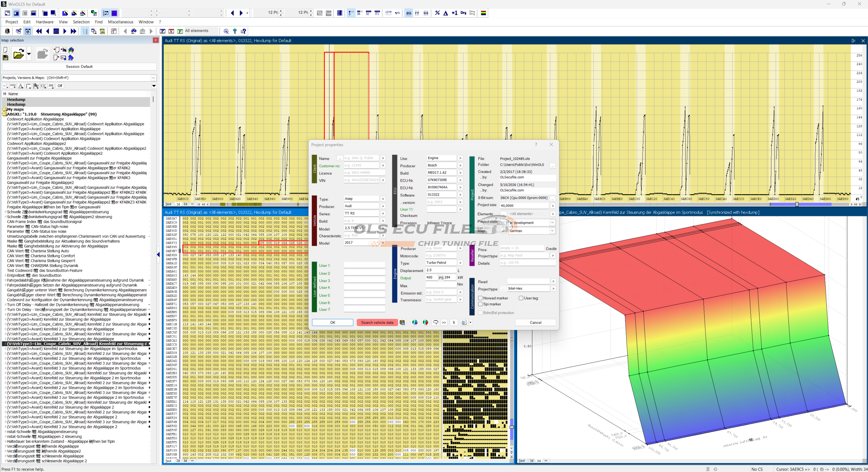Cancel the Project properties dialog
868x472 pixels.
coord(535,322)
